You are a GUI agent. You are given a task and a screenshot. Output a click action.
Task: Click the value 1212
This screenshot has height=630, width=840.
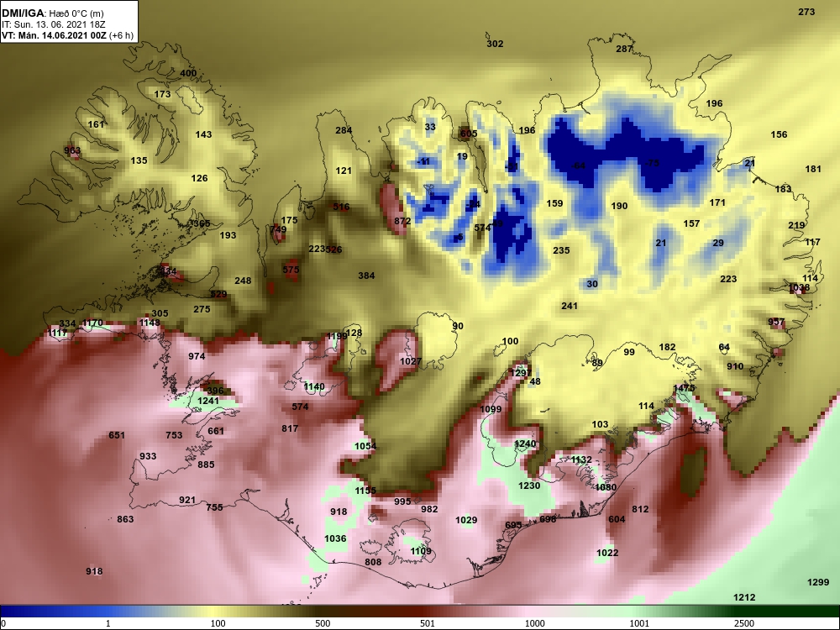[744, 597]
